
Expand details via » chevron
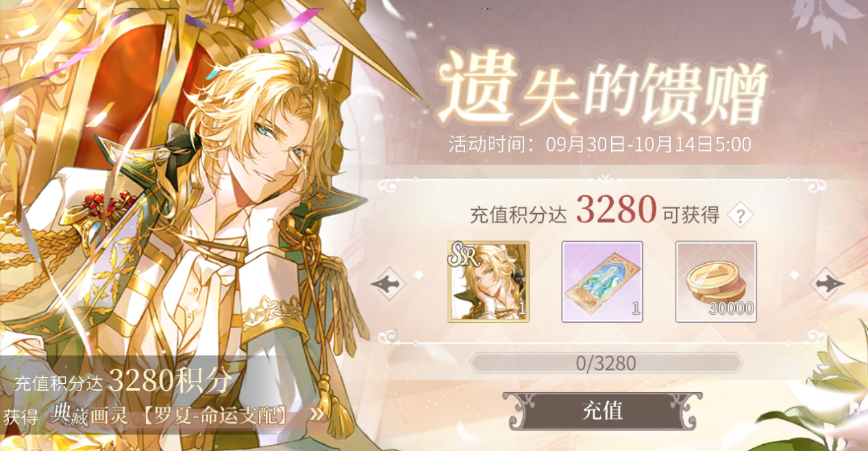tap(317, 414)
